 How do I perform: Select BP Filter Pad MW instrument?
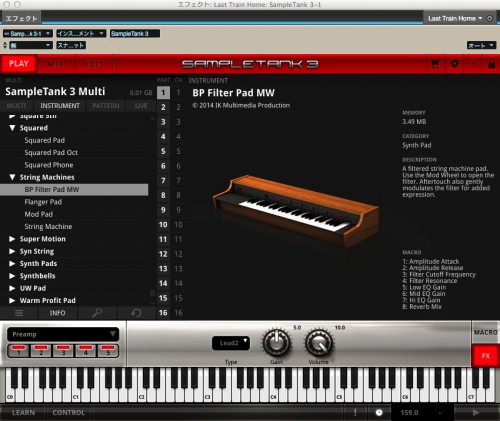(x=74, y=190)
